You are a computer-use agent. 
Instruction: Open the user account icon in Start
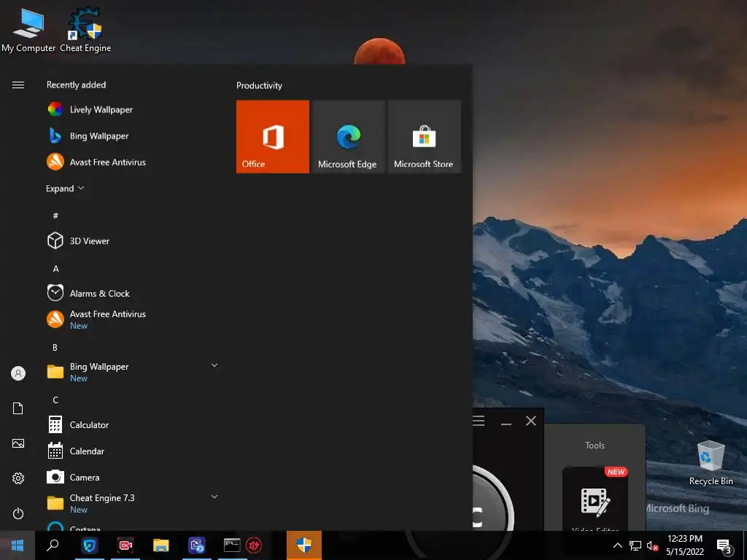click(x=18, y=373)
